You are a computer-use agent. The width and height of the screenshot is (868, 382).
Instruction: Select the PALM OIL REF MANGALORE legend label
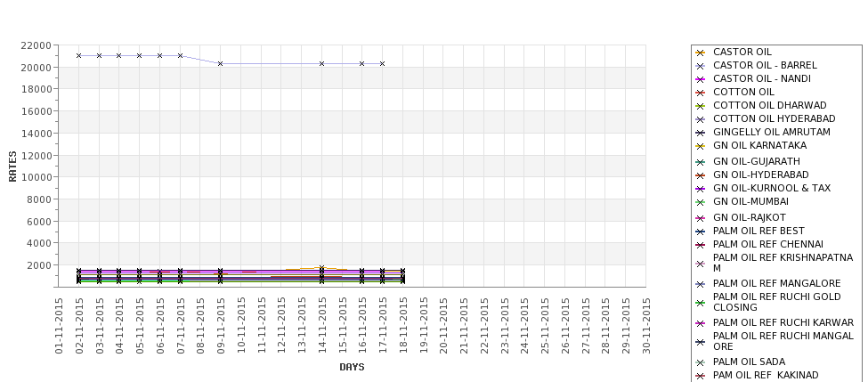776,283
